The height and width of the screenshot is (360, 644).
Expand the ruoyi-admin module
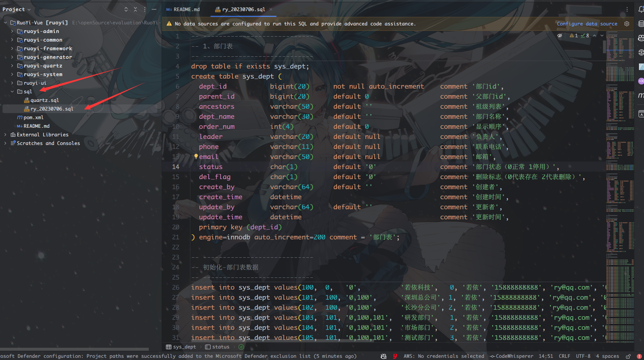click(x=12, y=31)
